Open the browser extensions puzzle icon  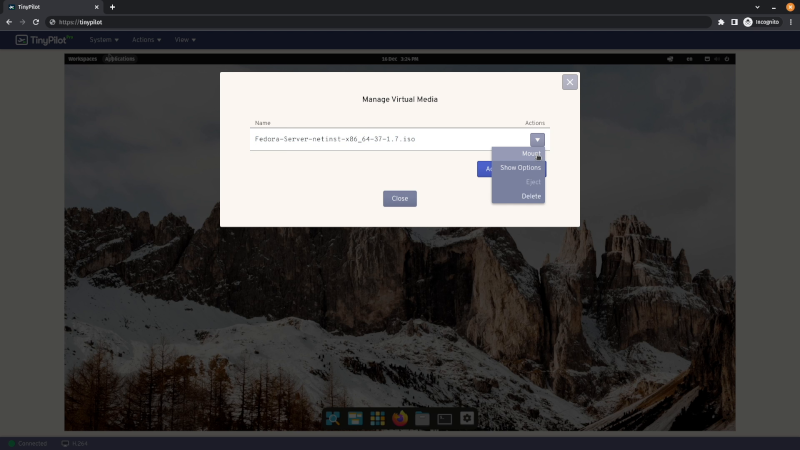tap(721, 22)
